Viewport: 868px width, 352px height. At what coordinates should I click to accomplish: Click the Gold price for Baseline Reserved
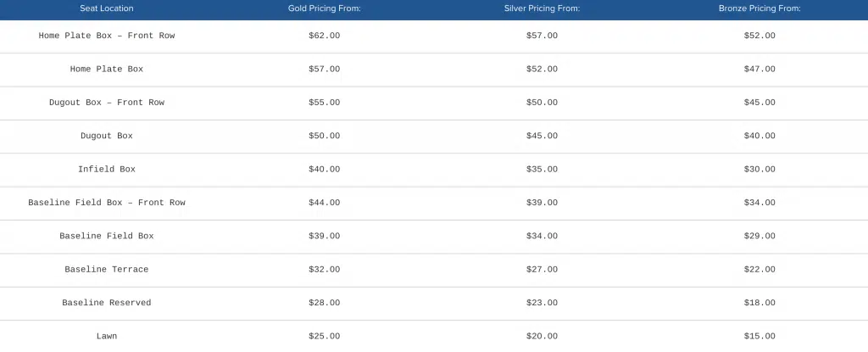coord(325,303)
